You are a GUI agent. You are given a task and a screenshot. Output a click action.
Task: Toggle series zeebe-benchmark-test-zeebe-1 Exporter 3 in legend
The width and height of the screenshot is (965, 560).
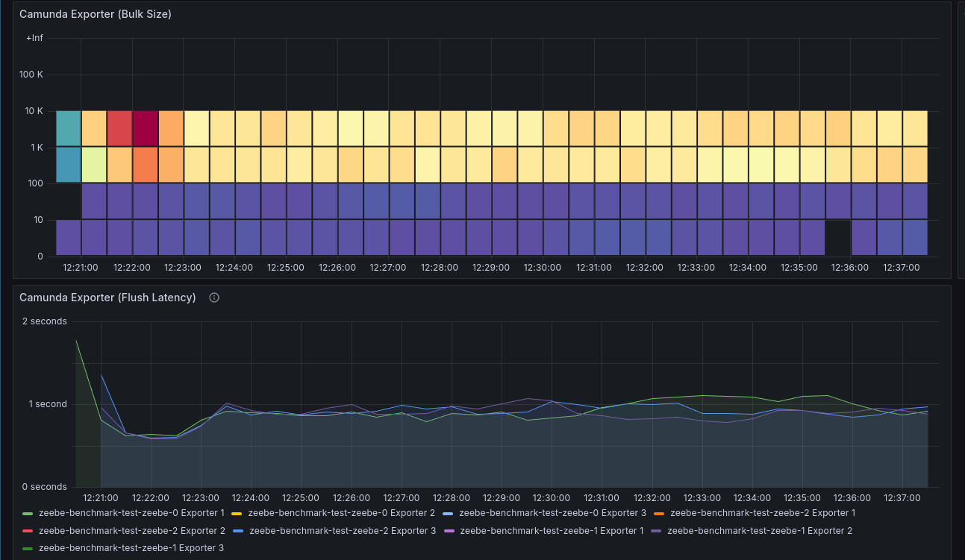coord(131,548)
